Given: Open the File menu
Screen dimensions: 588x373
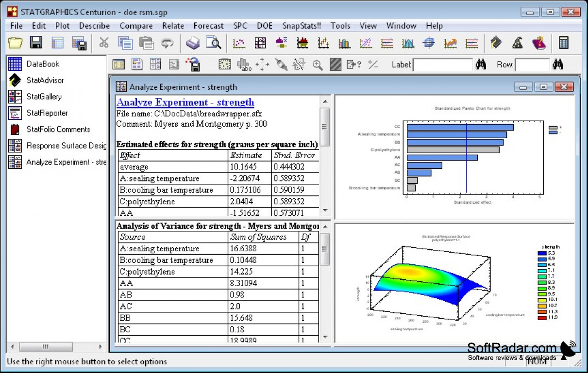Looking at the screenshot, I should [16, 26].
